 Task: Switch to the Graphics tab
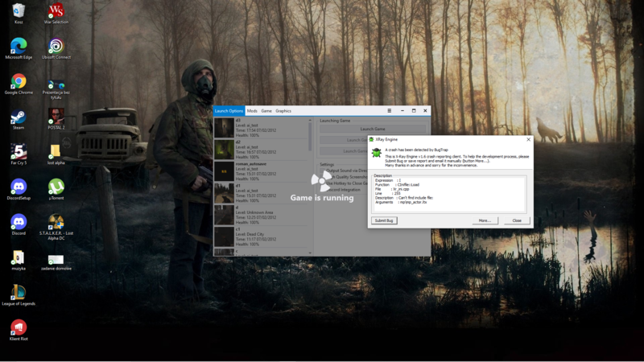(283, 111)
